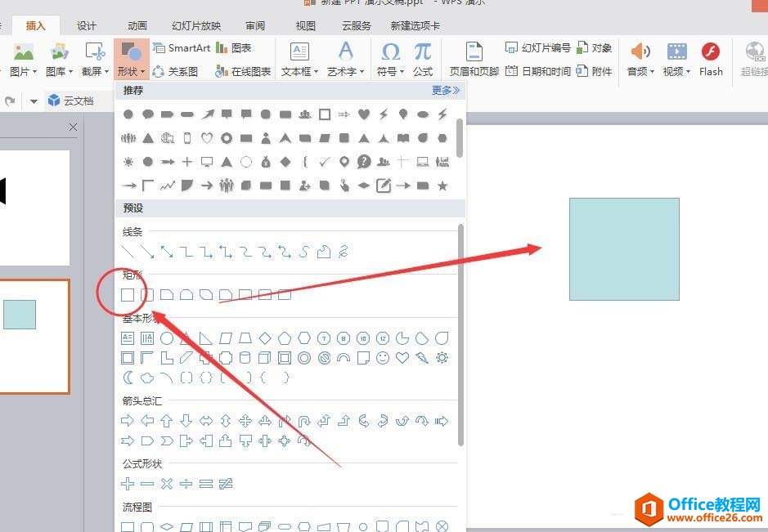Select the plus sign formula shape

pyautogui.click(x=128, y=484)
